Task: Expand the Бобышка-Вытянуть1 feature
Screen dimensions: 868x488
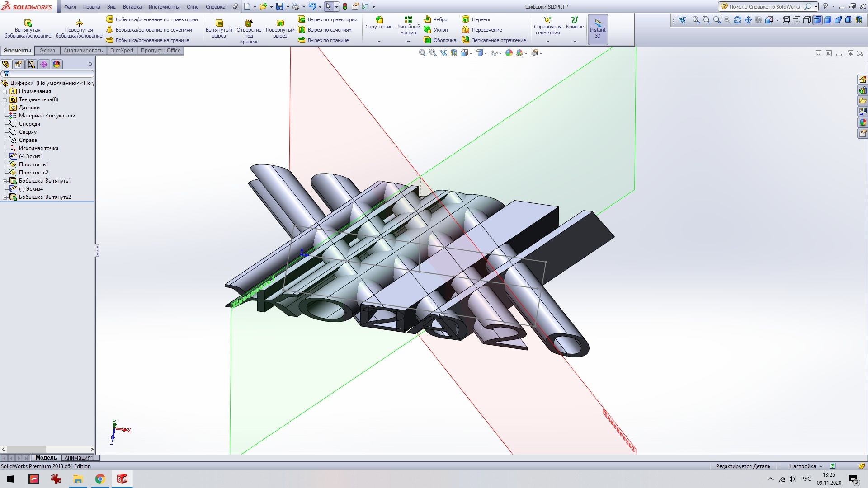Action: coord(5,181)
